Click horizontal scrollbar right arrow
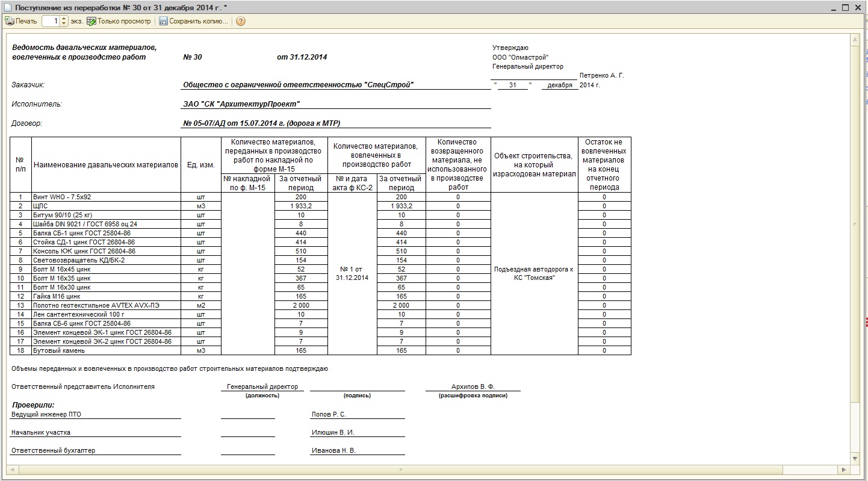868x481 pixels. (x=845, y=470)
